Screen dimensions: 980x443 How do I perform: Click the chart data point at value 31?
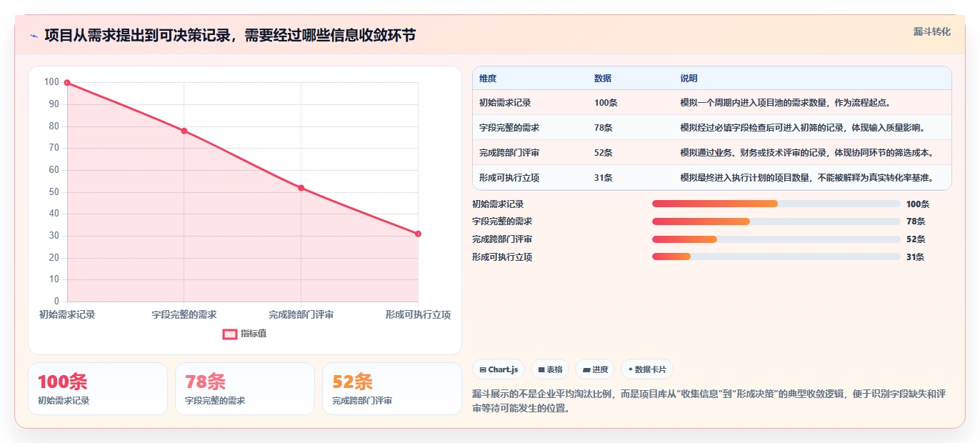(418, 234)
